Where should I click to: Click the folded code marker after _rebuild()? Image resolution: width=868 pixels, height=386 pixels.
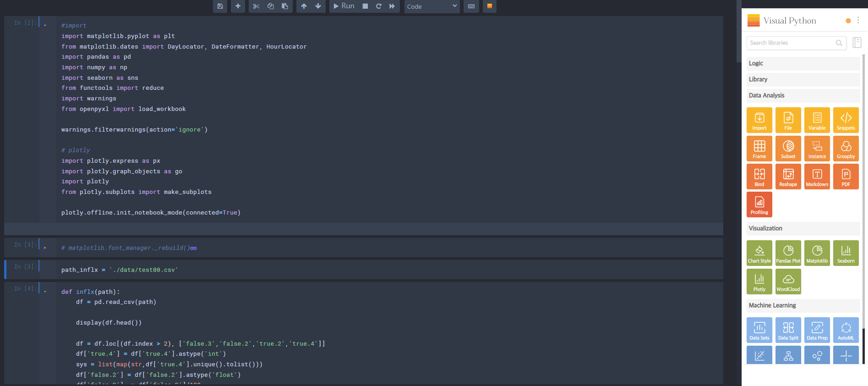pyautogui.click(x=193, y=248)
